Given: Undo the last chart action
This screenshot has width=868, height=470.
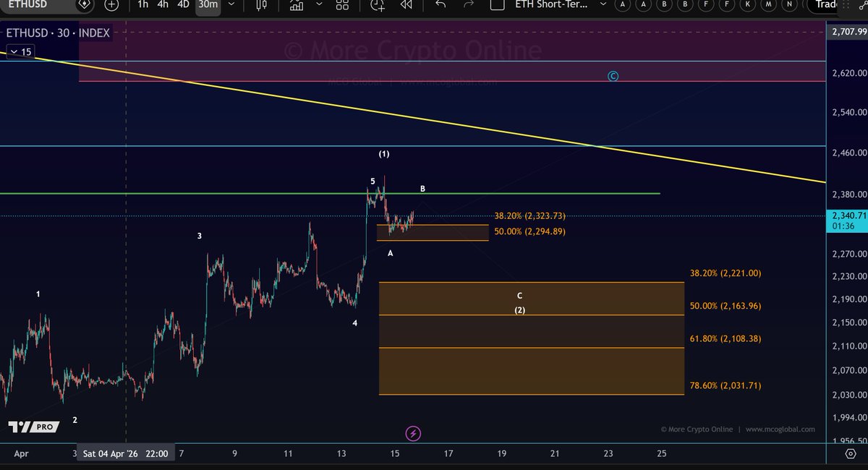Looking at the screenshot, I should pos(441,4).
